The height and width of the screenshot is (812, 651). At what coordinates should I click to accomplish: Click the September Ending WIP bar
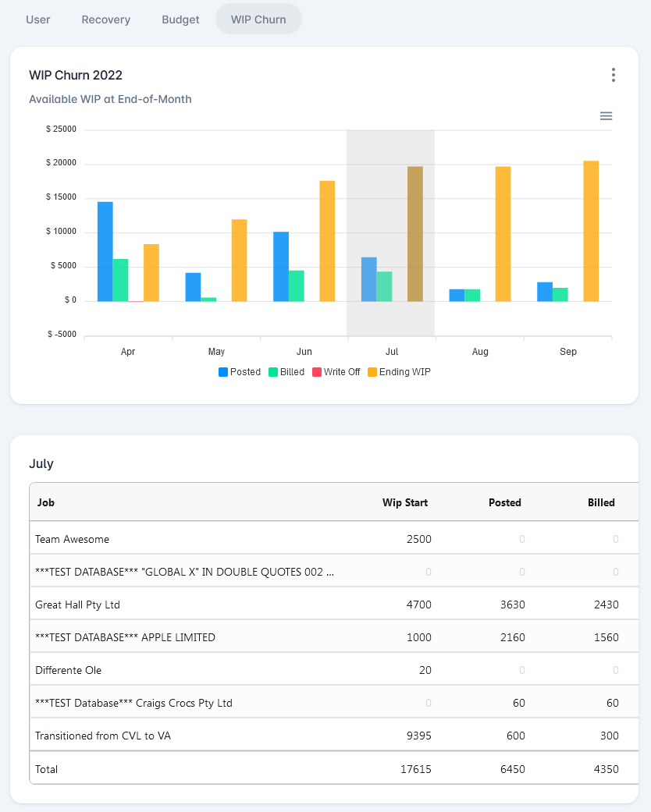591,231
